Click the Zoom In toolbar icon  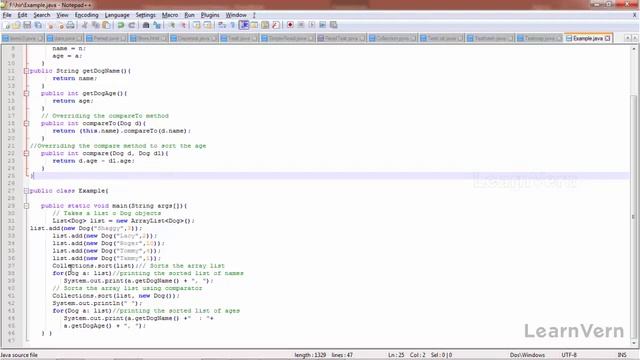(x=172, y=25)
